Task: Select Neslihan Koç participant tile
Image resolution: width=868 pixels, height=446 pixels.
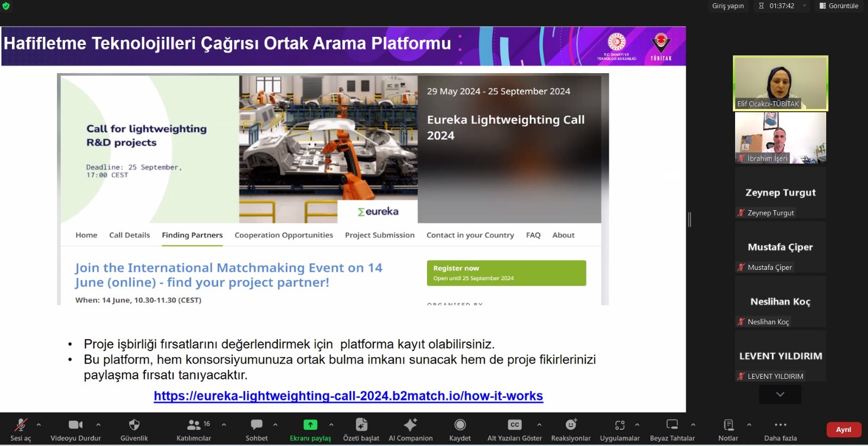Action: (780, 301)
